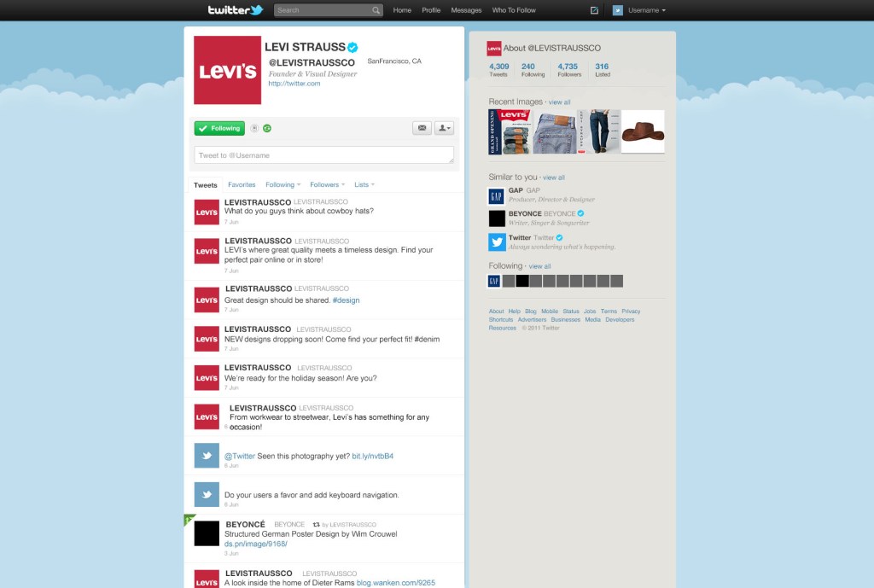This screenshot has height=588, width=874.
Task: Click the mobile notifications icon beside Following
Action: pos(254,128)
